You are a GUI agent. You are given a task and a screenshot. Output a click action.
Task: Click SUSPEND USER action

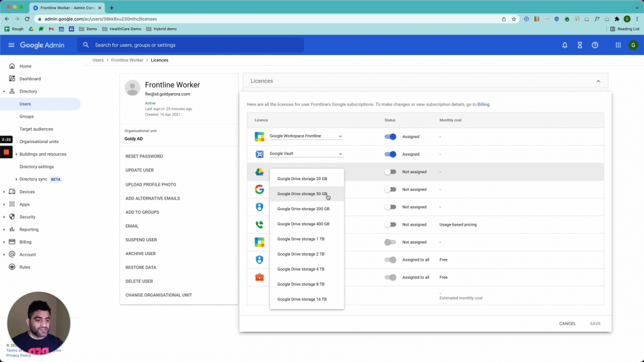[141, 239]
